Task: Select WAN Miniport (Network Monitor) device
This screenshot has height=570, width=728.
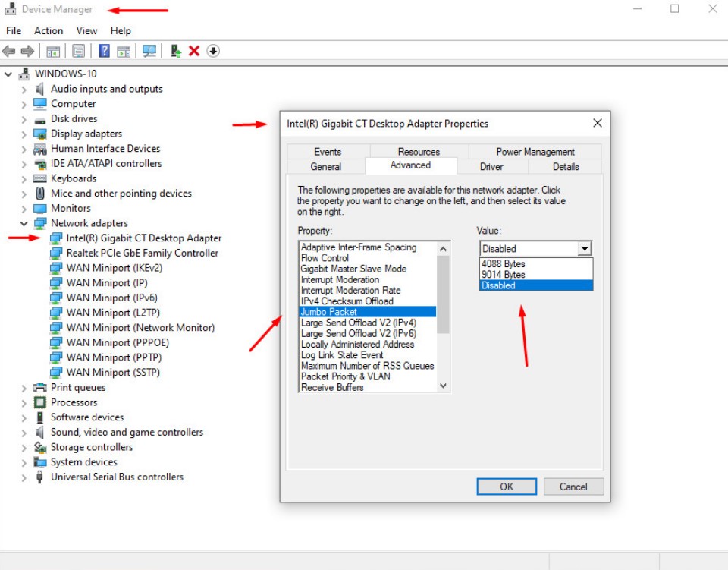Action: coord(140,328)
